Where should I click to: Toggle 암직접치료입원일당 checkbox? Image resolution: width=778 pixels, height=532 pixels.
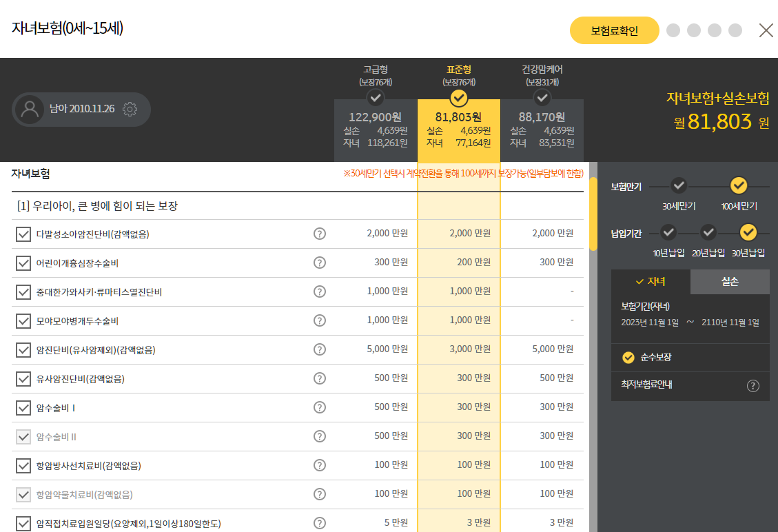[x=23, y=524]
